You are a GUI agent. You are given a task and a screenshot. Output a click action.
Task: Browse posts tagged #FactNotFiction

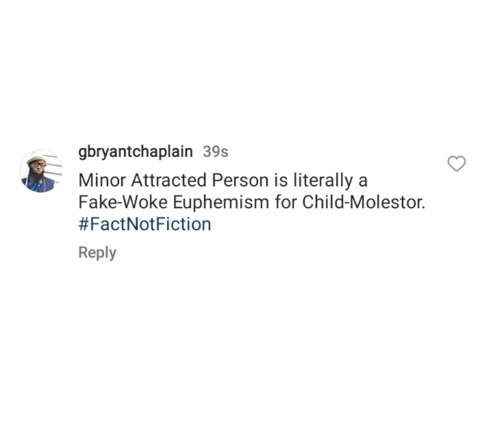point(144,224)
